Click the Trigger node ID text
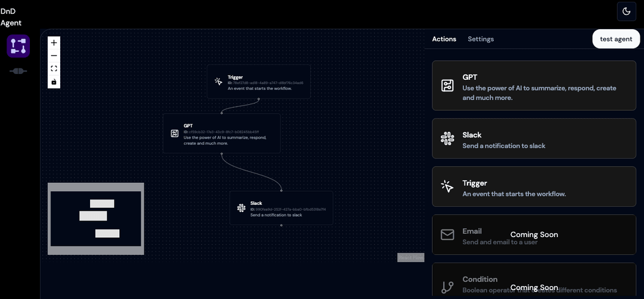This screenshot has height=299, width=644. (x=265, y=83)
